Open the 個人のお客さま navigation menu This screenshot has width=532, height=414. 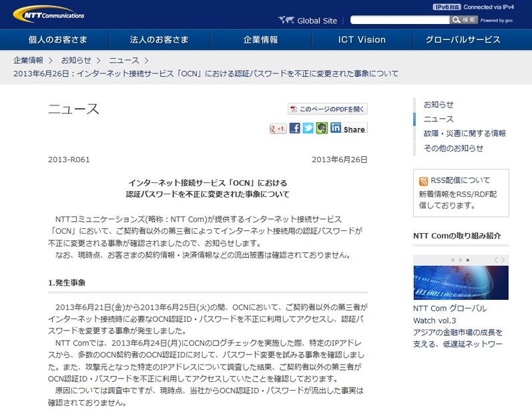57,39
